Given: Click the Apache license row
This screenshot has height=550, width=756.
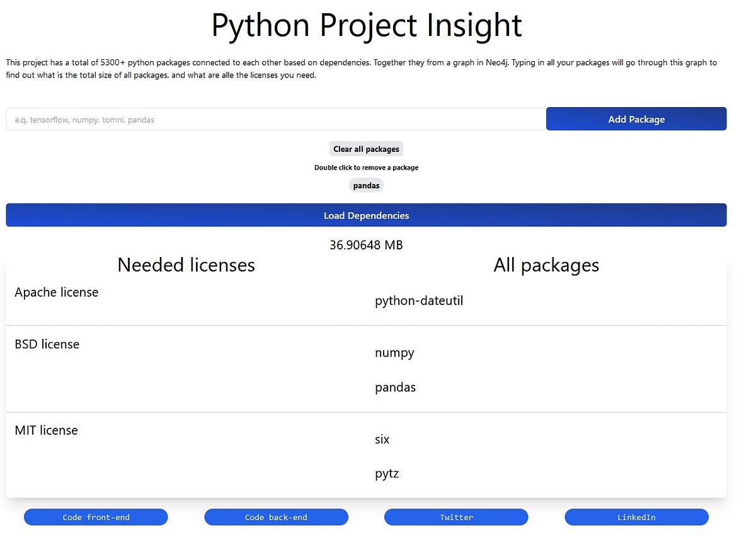Looking at the screenshot, I should (56, 292).
